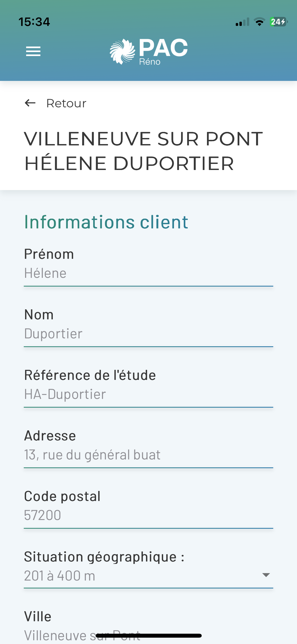This screenshot has width=297, height=644.
Task: Open the hamburger navigation menu
Action: click(x=33, y=51)
